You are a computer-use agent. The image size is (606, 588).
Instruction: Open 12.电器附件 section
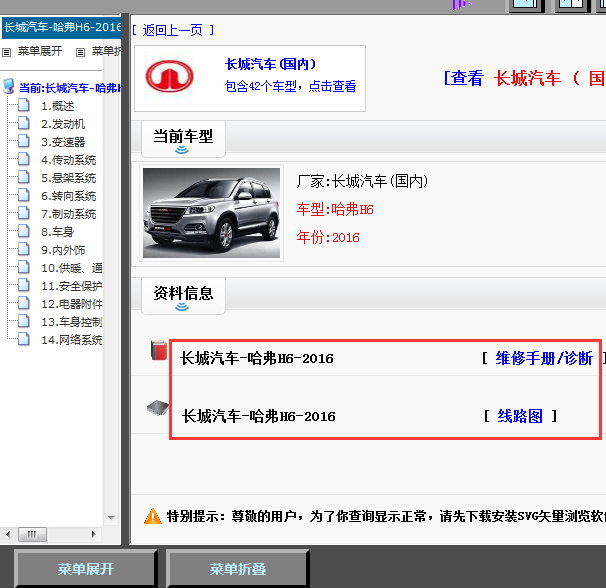[x=72, y=304]
